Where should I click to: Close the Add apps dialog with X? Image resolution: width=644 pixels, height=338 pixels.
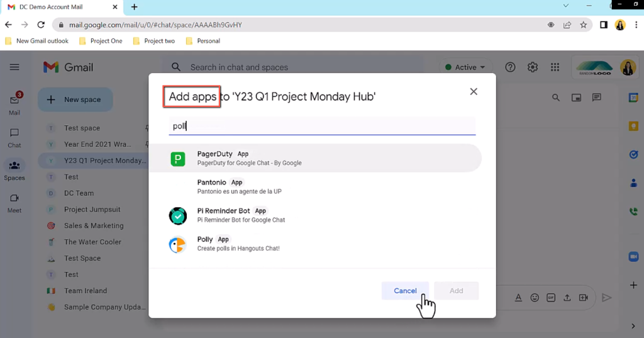tap(474, 91)
